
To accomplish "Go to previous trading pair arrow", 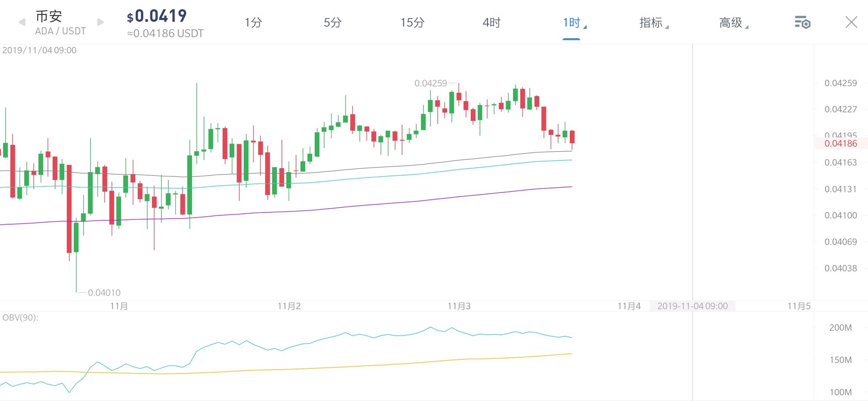I will click(22, 22).
